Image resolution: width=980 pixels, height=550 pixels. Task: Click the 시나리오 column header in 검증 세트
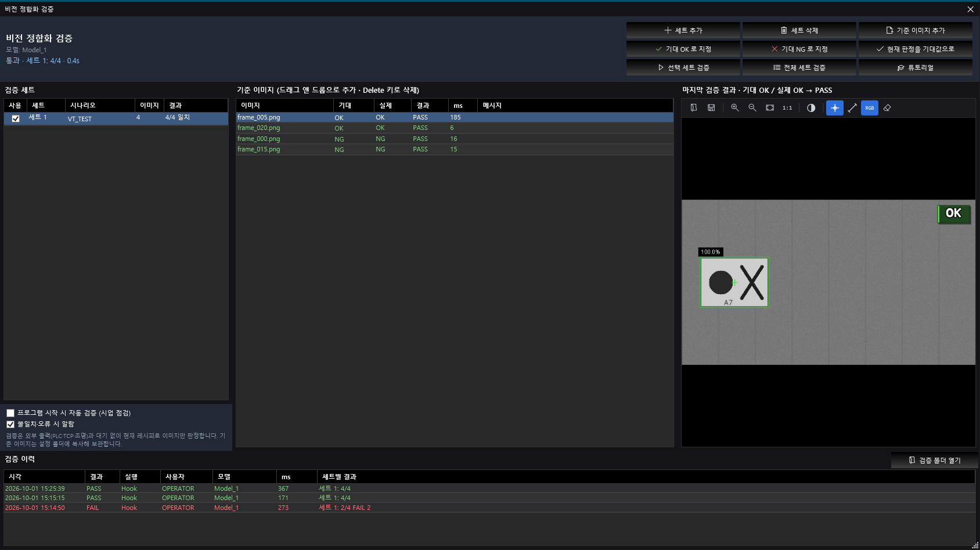click(100, 106)
